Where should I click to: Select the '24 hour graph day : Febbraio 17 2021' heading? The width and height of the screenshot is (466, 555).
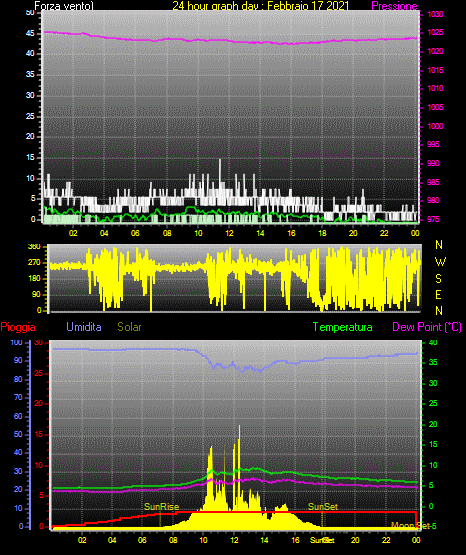click(x=261, y=5)
